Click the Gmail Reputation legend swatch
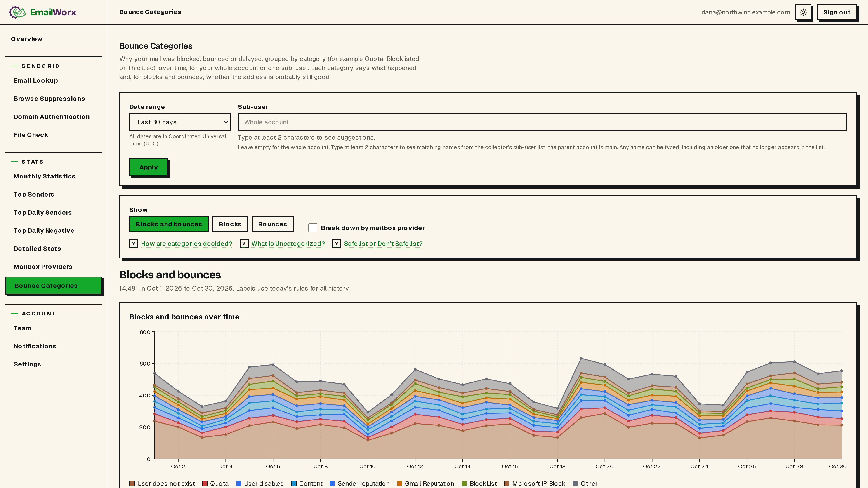This screenshot has height=488, width=868. 400,484
